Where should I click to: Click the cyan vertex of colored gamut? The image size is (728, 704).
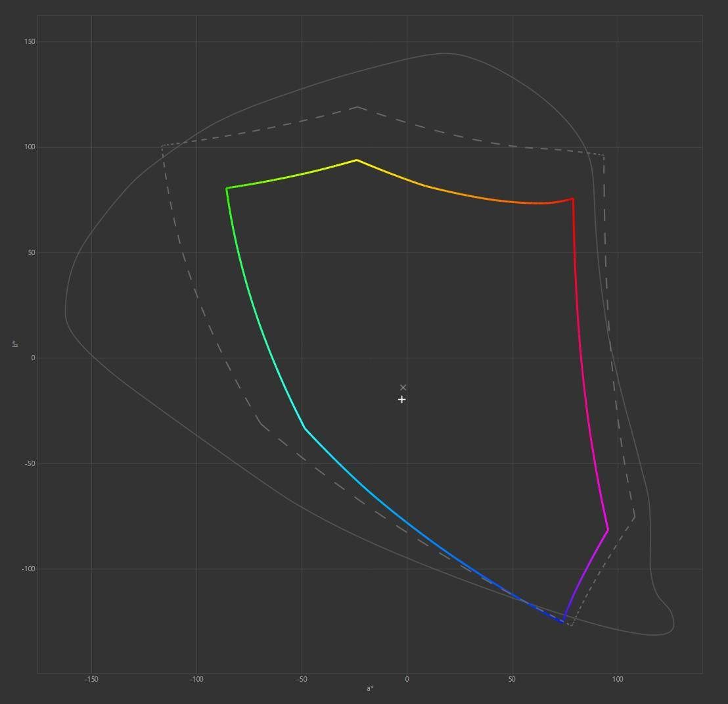pos(305,428)
